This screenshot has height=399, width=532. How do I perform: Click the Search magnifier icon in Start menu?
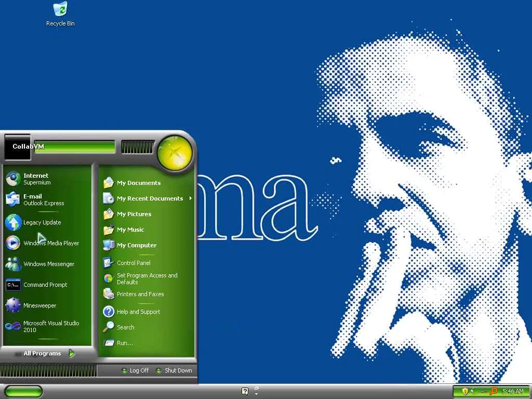pyautogui.click(x=109, y=327)
